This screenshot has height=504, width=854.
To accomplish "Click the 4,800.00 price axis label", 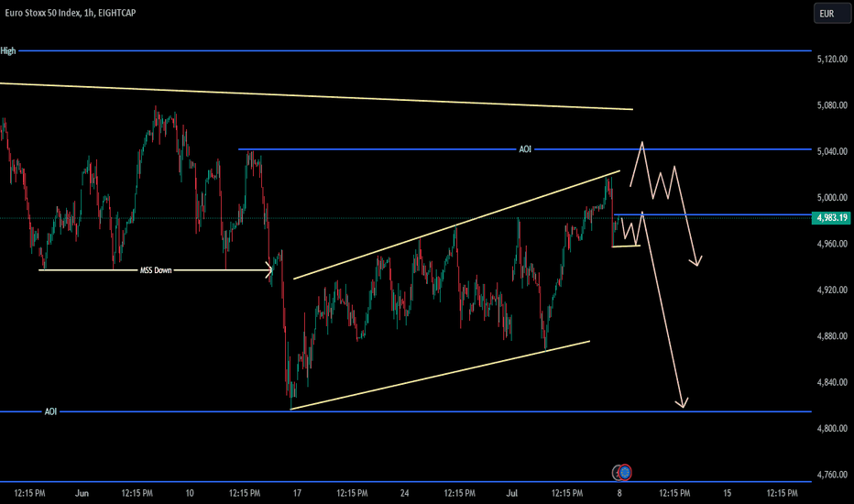I will [x=832, y=429].
